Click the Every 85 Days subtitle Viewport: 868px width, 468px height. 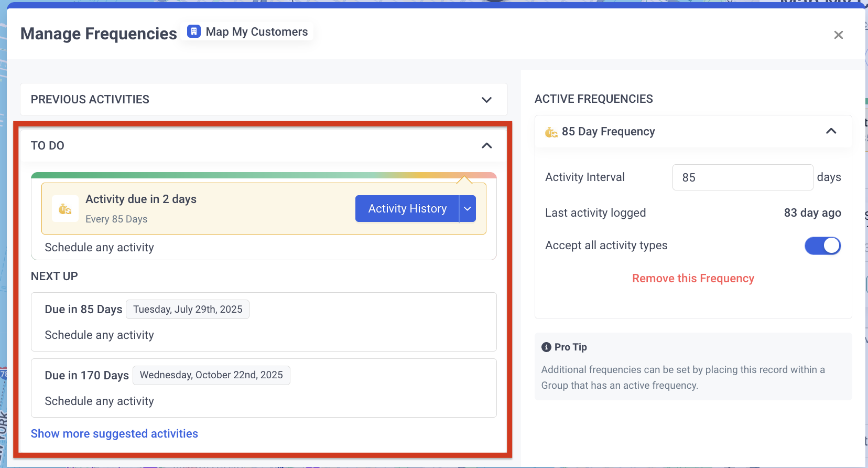click(x=116, y=219)
